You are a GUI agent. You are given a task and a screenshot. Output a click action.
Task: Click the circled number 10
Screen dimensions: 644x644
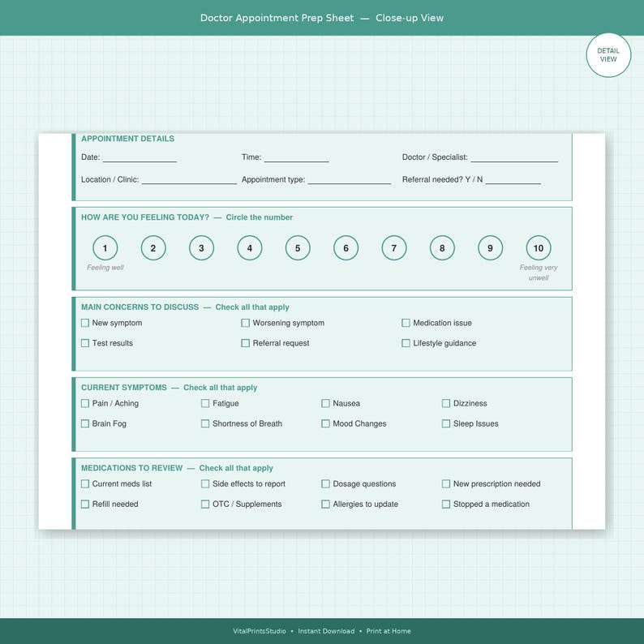pyautogui.click(x=539, y=248)
